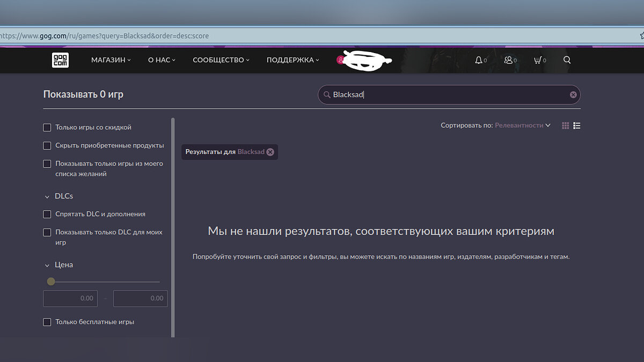Enable "Только игры со скидкой" checkbox

tap(47, 128)
